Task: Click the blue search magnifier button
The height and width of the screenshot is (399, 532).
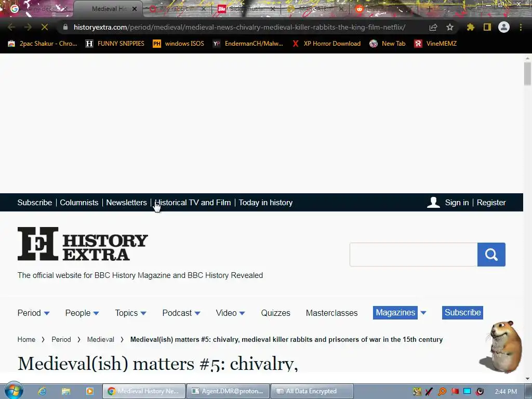Action: click(491, 255)
